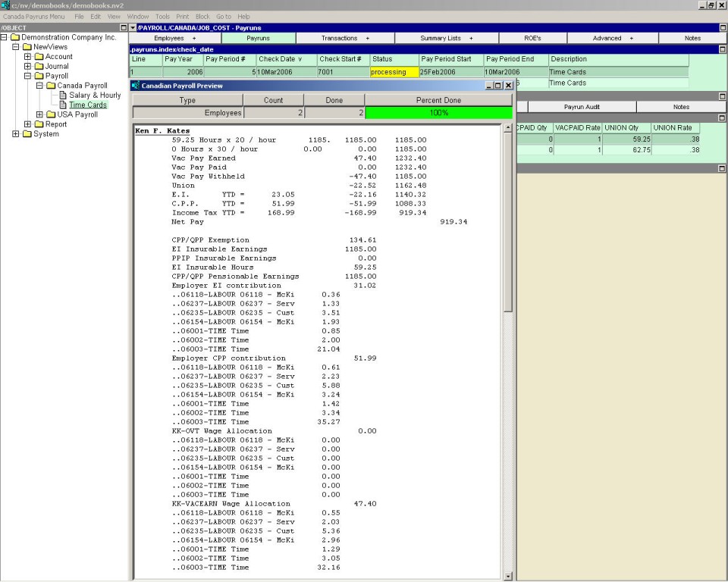
Task: Switch to the Summary Lists tab
Action: (x=446, y=38)
